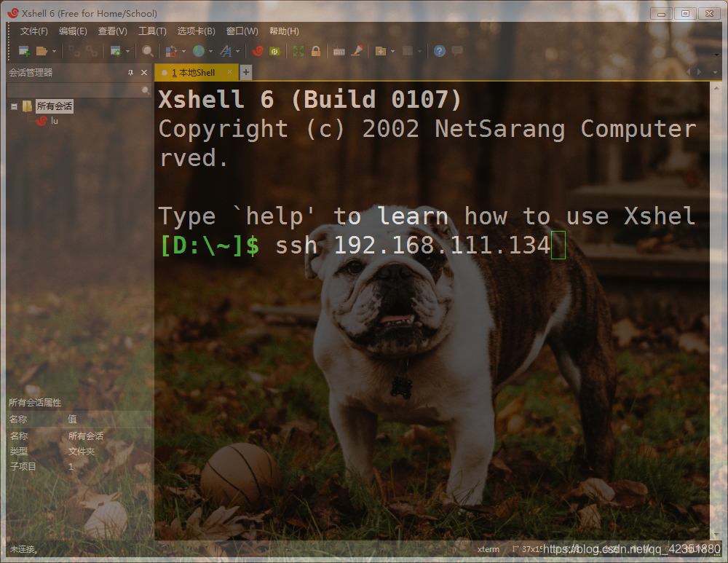Open dropdown arrow next to color scheme
Screen dimensions: 728x563
184,52
